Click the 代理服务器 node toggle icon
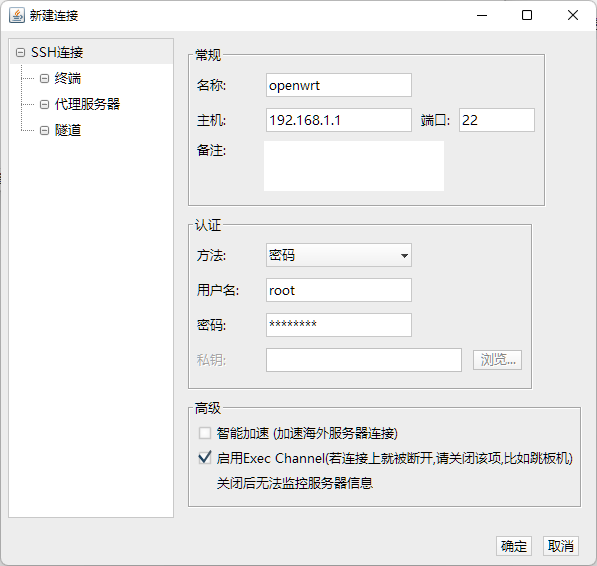Image resolution: width=597 pixels, height=566 pixels. click(44, 104)
